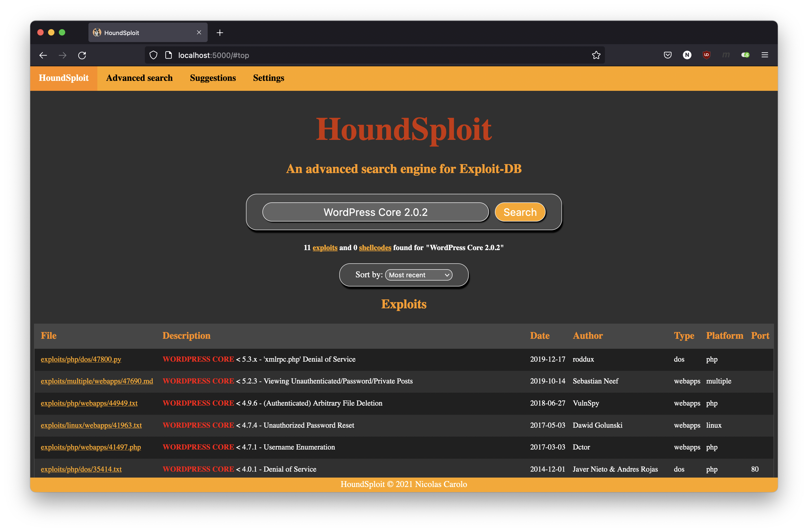The height and width of the screenshot is (532, 808).
Task: Click author Javer Nieto & Andres Rojas
Action: click(x=615, y=469)
